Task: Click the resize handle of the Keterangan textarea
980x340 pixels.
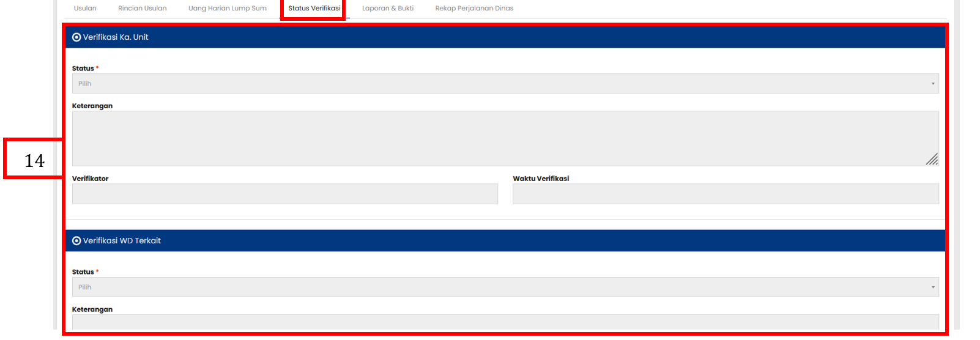Action: point(932,160)
